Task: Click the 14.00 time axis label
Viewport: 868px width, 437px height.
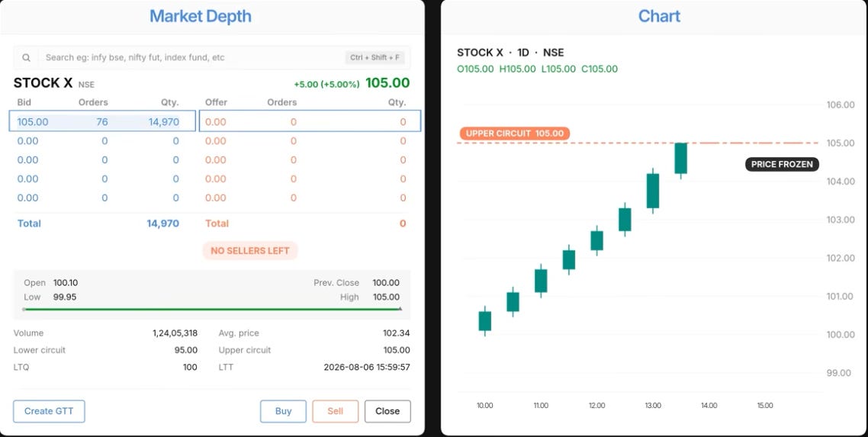Action: 709,406
